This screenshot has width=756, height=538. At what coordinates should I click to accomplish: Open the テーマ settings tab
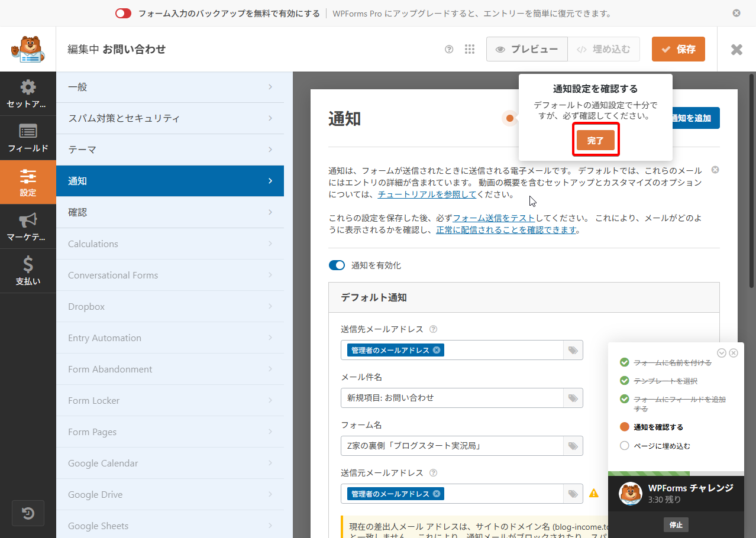coord(170,150)
